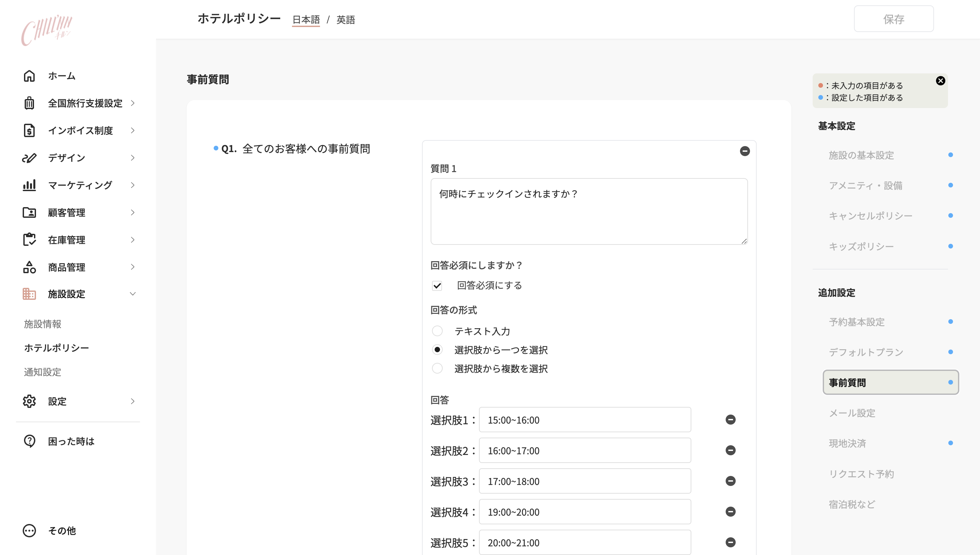Click the その他 ellipsis icon

point(29,530)
